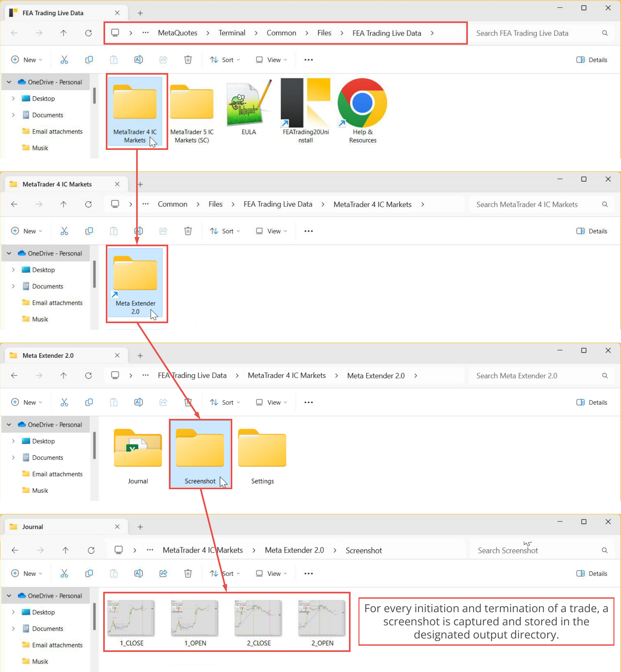This screenshot has height=672, width=621.
Task: Click Rename icon in Meta Extender 2.0 window
Action: (138, 402)
